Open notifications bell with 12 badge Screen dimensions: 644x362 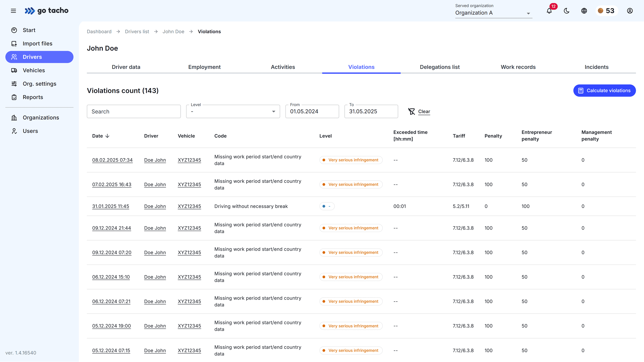point(549,11)
